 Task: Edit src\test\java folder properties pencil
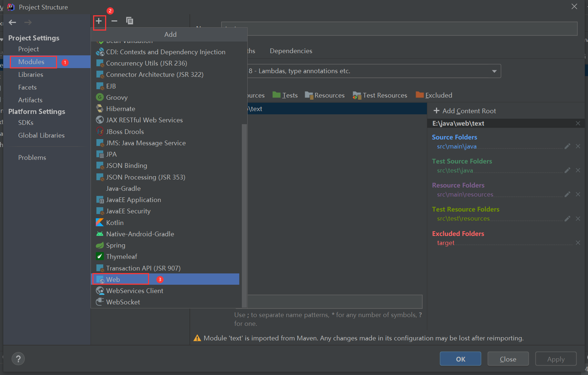pos(567,170)
